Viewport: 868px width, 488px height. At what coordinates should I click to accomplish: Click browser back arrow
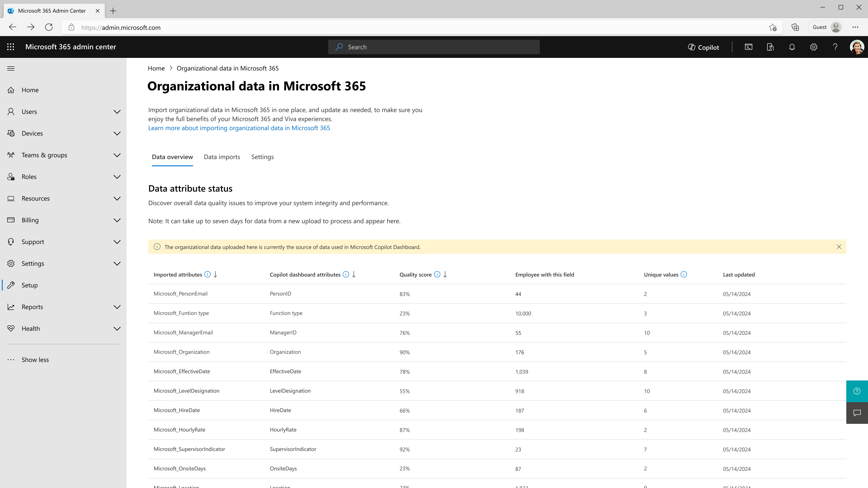click(12, 27)
